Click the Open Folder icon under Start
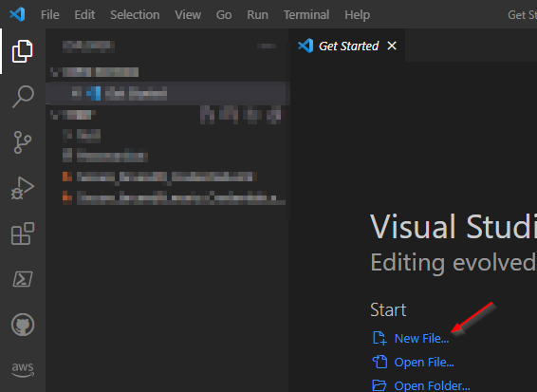The image size is (537, 392). [x=380, y=385]
